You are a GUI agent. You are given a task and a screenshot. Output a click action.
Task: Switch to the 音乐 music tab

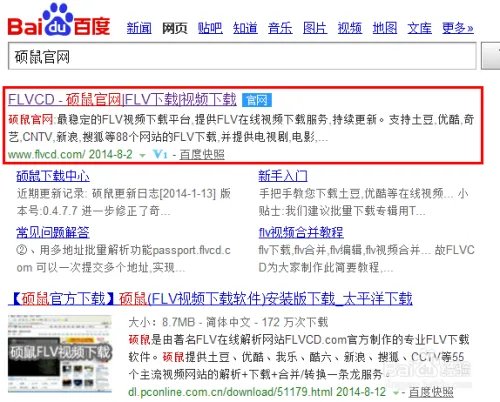280,28
